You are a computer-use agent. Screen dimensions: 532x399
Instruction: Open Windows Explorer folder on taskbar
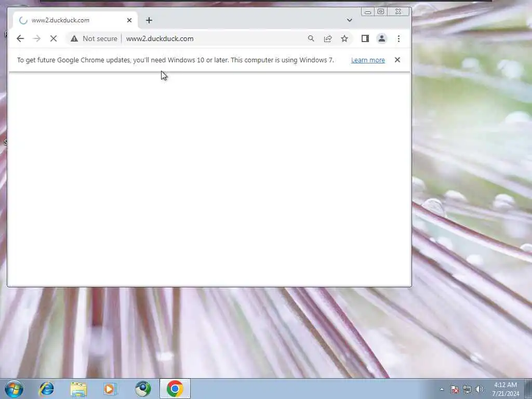pyautogui.click(x=79, y=389)
